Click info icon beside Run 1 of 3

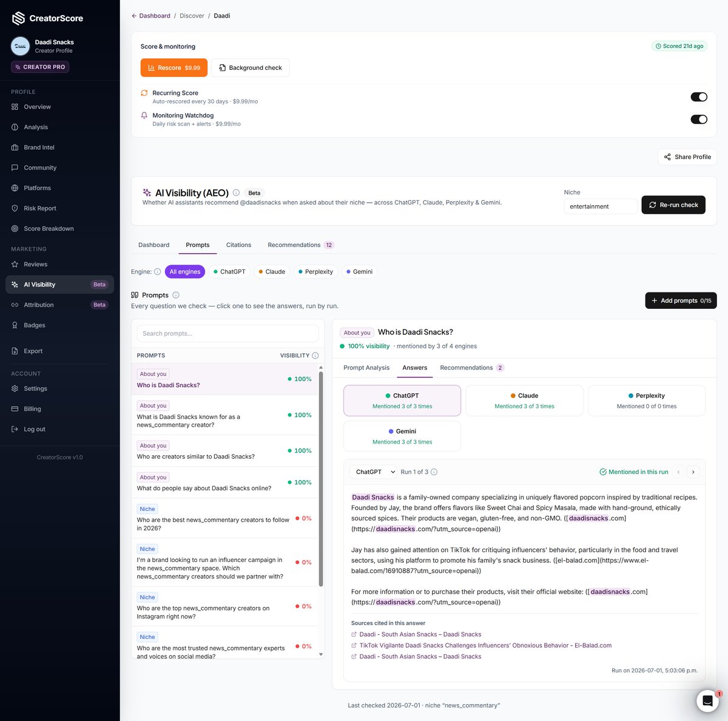tap(434, 472)
